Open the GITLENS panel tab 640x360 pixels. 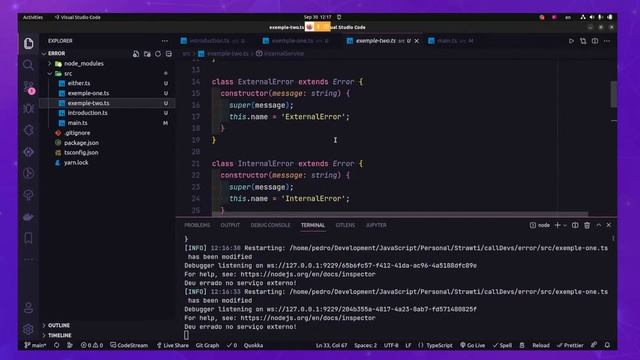point(345,225)
